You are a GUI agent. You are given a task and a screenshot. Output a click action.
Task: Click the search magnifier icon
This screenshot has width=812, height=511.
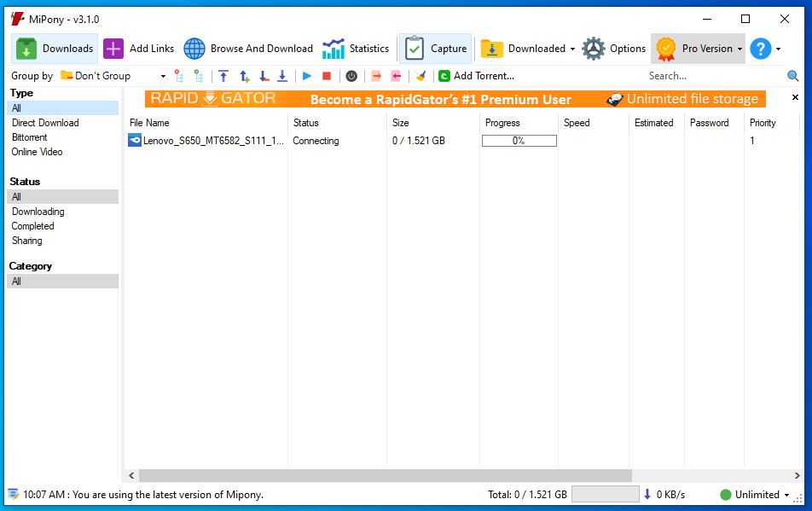(x=793, y=76)
